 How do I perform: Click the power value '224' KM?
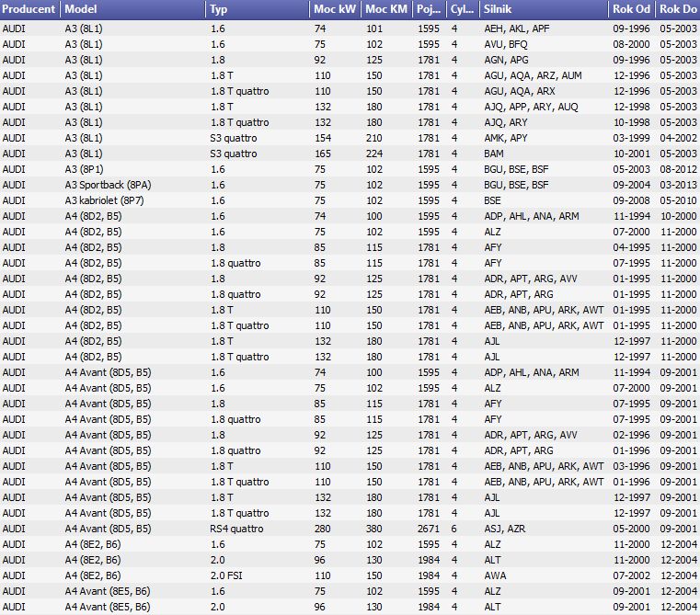point(374,154)
